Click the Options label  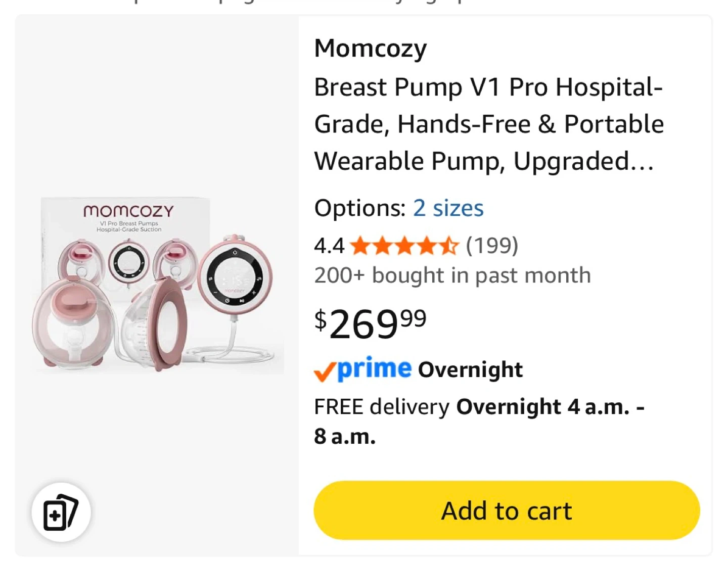(x=359, y=208)
